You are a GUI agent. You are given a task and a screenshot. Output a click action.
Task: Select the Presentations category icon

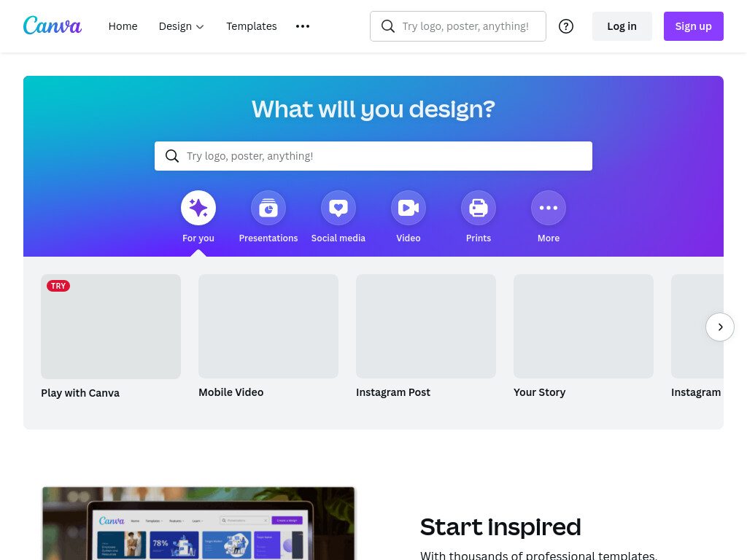coord(268,208)
